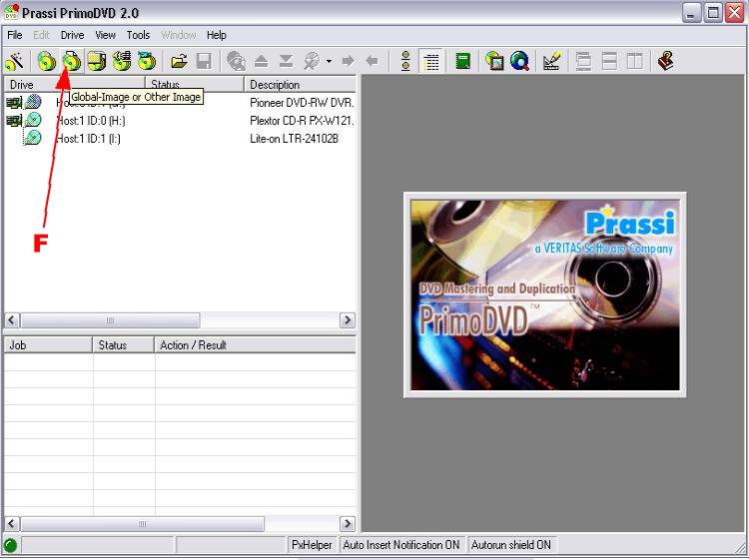This screenshot has height=560, width=749.
Task: Click the green book icon in the toolbar
Action: (x=462, y=61)
